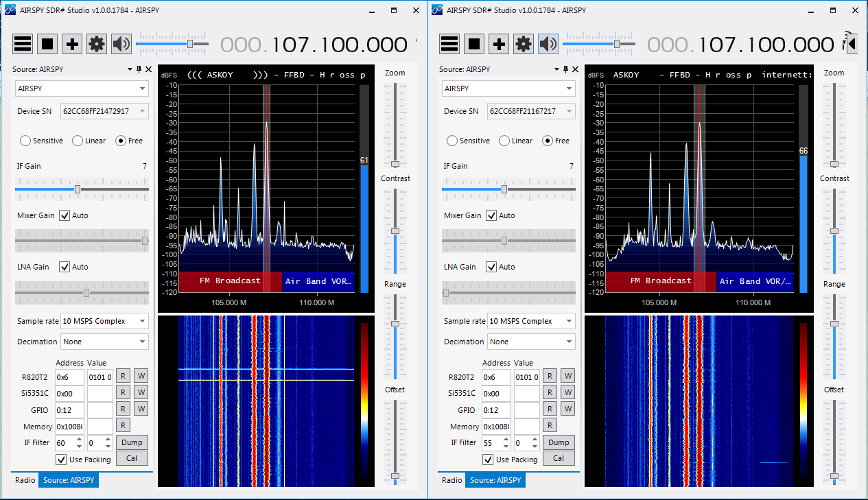Click the plus icon in the right window
This screenshot has width=868, height=500.
tap(499, 45)
